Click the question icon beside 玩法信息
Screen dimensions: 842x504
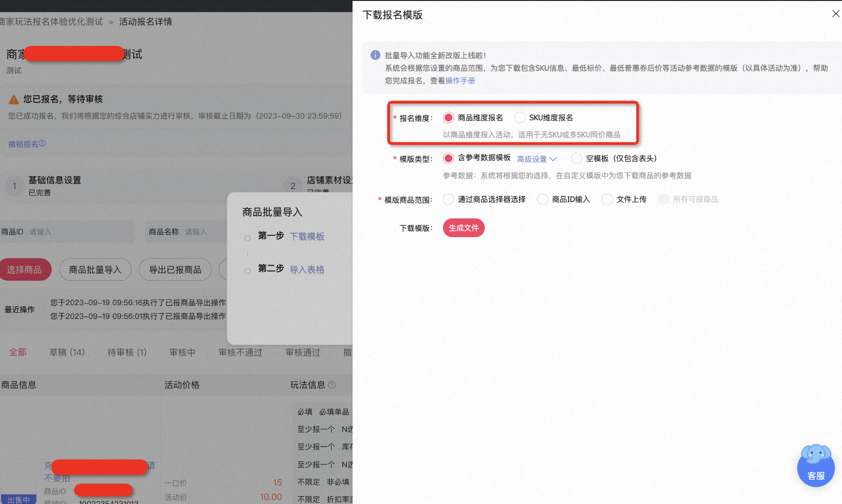tap(332, 385)
